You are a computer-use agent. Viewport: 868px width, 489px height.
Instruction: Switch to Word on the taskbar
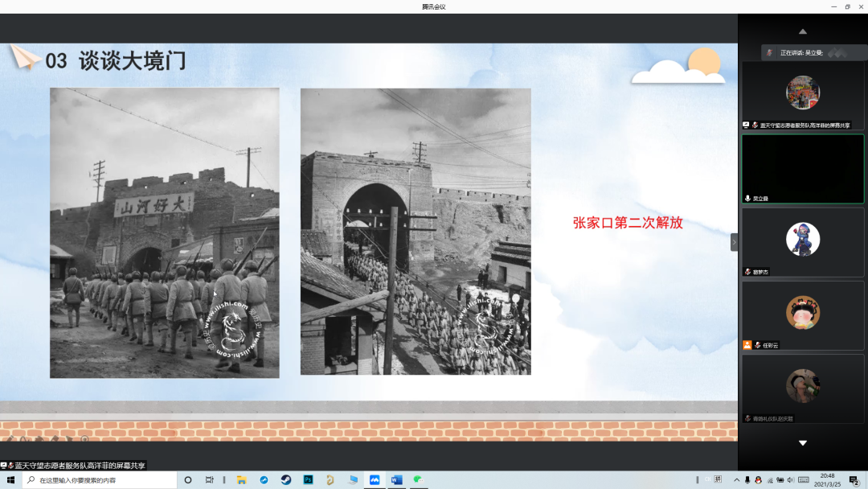[x=396, y=480]
